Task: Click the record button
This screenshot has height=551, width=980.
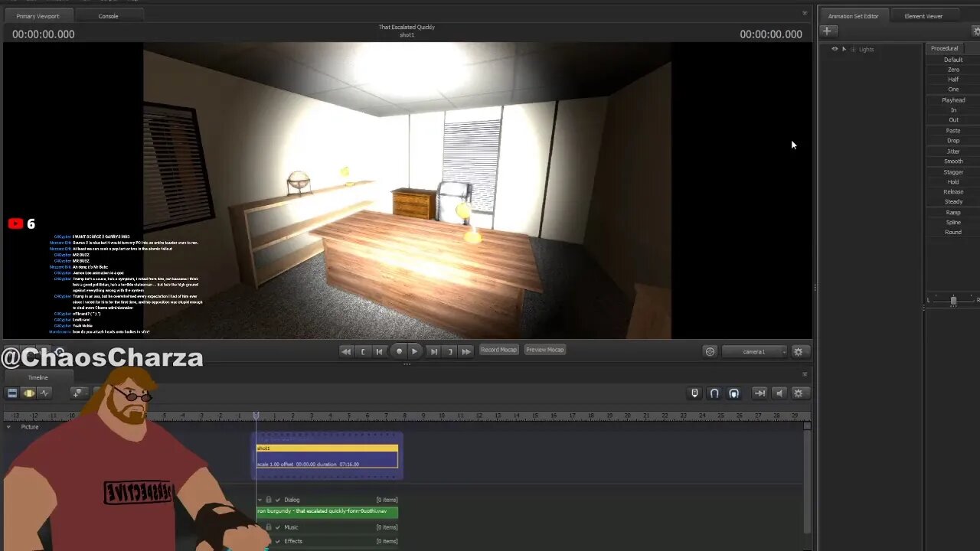Action: click(x=399, y=351)
